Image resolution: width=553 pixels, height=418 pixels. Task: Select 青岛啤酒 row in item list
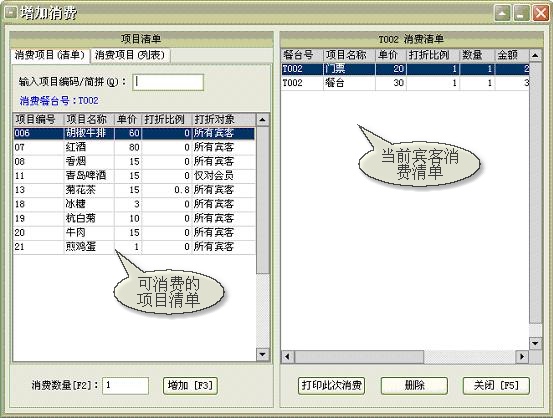(x=134, y=176)
